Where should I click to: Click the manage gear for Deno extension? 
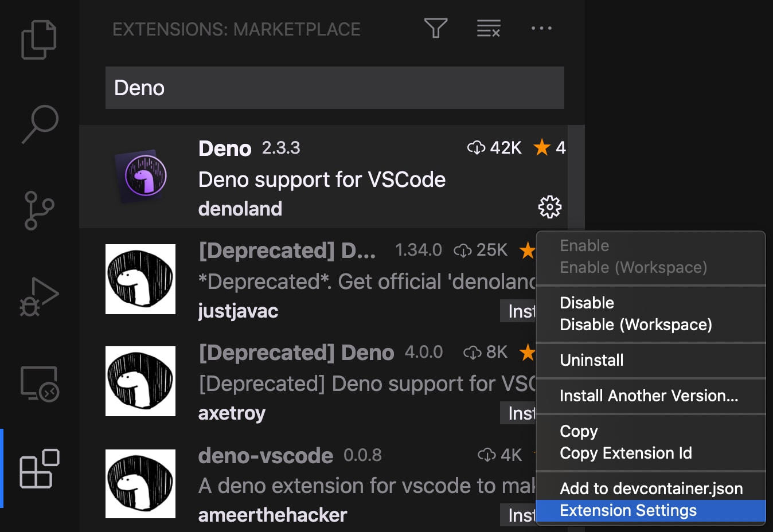[549, 207]
